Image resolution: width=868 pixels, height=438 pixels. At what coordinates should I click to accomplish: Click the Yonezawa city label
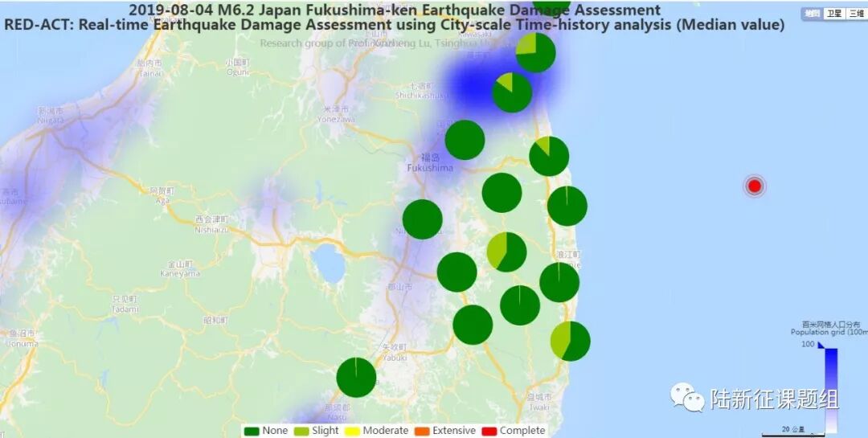[x=338, y=114]
